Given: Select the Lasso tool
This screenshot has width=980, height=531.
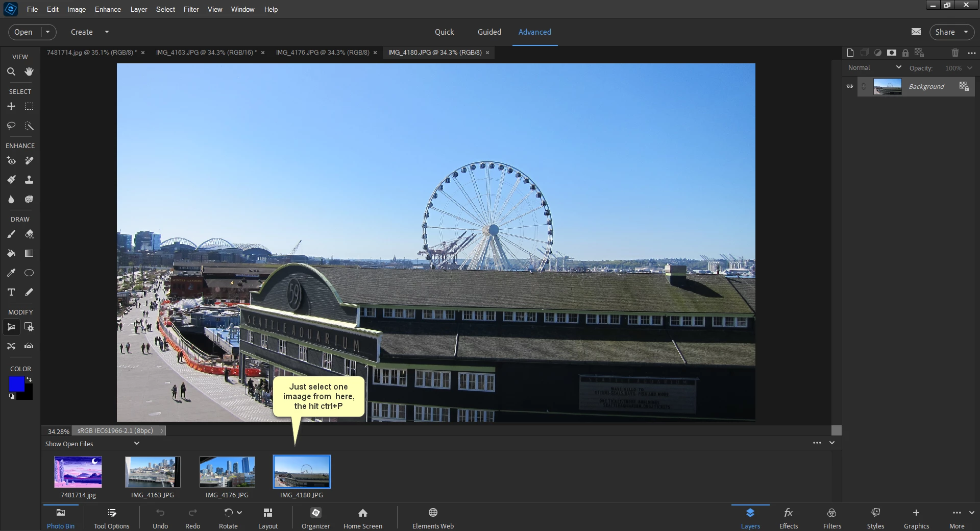Looking at the screenshot, I should click(11, 126).
